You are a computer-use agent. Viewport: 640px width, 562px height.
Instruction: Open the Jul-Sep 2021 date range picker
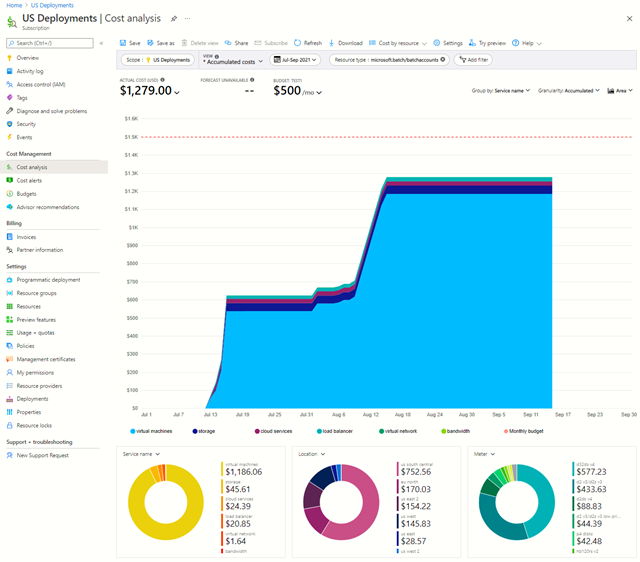pos(297,60)
